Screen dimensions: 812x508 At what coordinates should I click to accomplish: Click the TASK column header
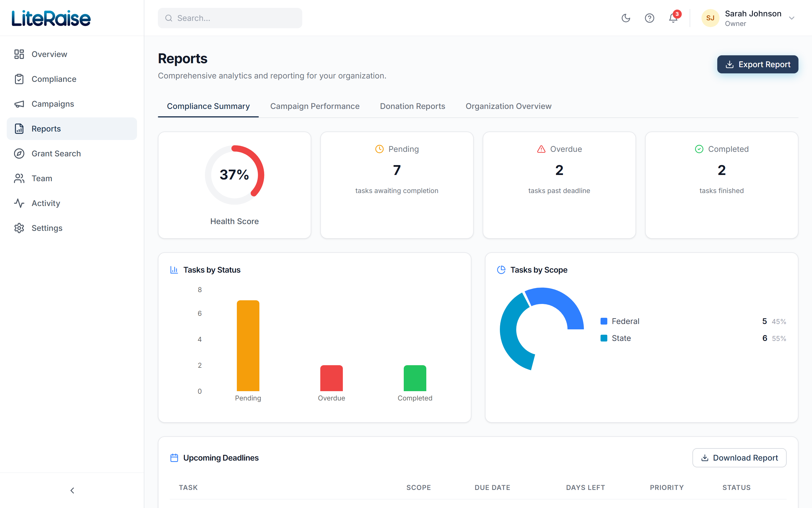188,487
